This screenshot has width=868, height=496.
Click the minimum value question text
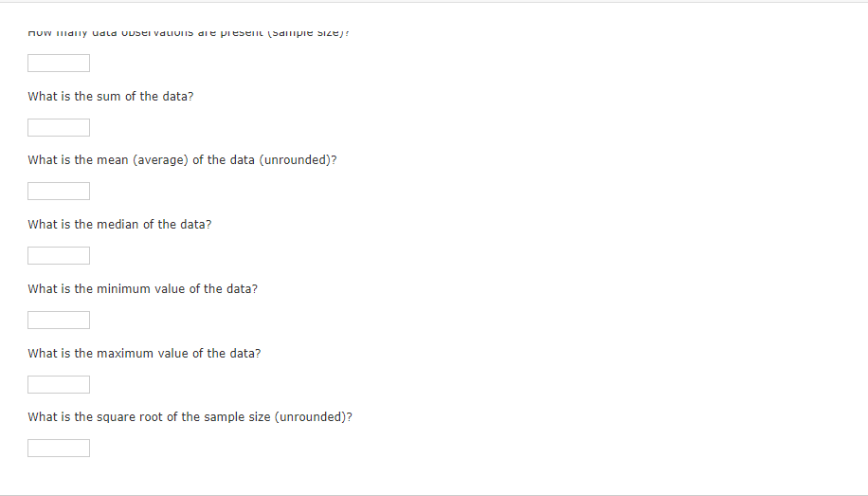tap(142, 289)
